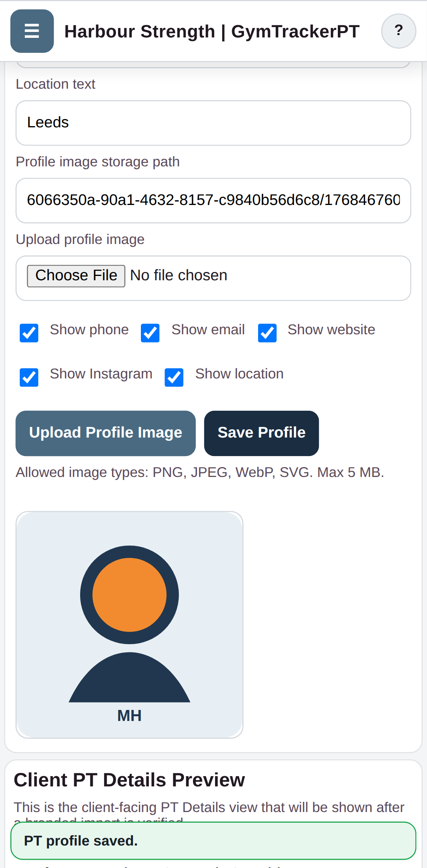Viewport: 427px width, 868px height.
Task: Click the No file chosen label
Action: [178, 275]
